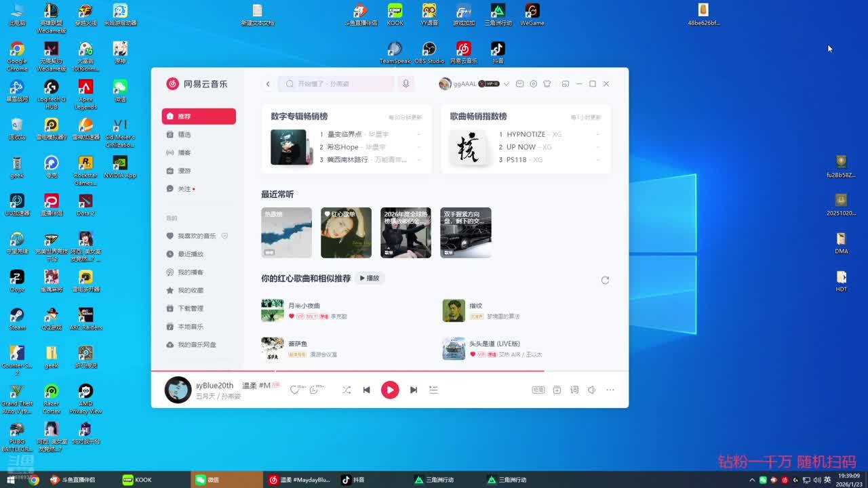Expand the ggAAAL account dropdown arrow
The height and width of the screenshot is (488, 868).
506,84
